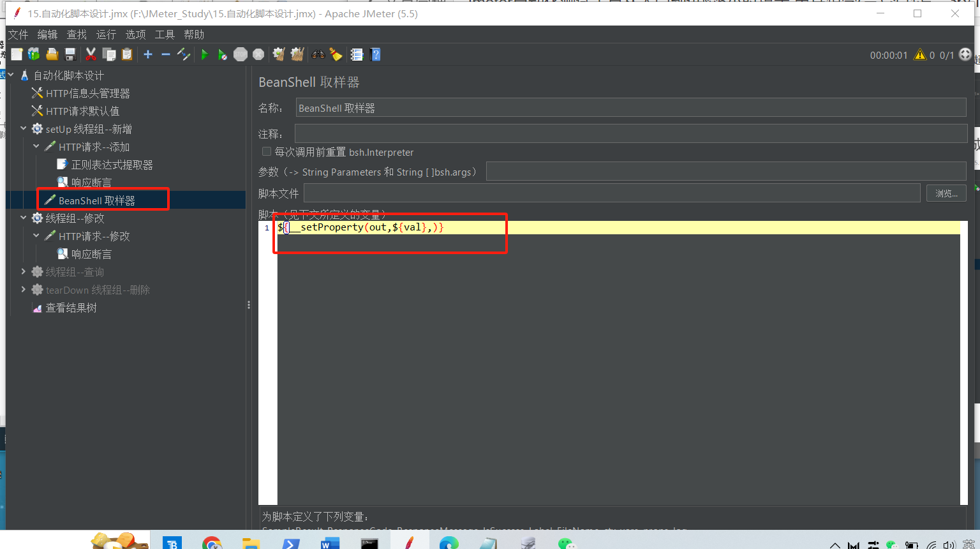Expand the 线程组--查询 node
The height and width of the screenshot is (549, 980).
(x=24, y=272)
